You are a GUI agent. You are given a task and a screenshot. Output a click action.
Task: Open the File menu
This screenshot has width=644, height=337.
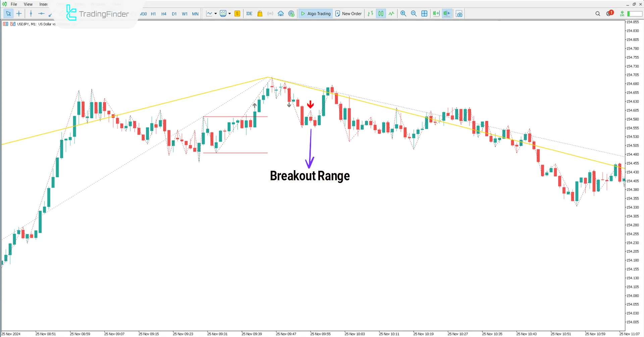click(x=14, y=4)
